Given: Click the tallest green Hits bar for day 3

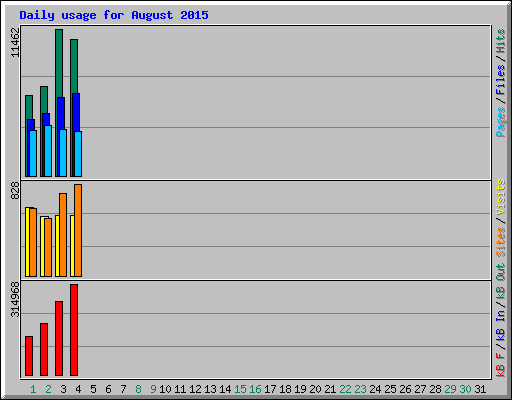Looking at the screenshot, I should pyautogui.click(x=59, y=63).
